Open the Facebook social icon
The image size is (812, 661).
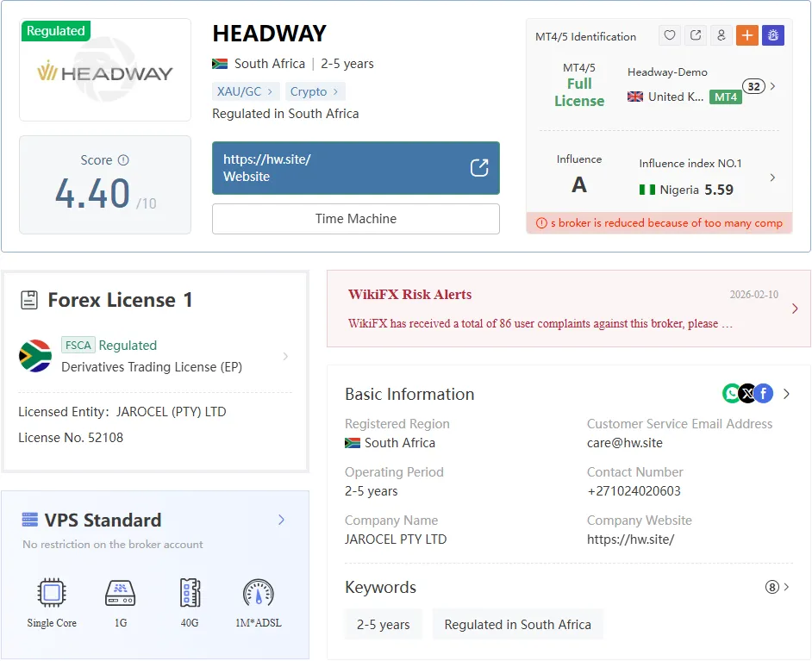(764, 393)
